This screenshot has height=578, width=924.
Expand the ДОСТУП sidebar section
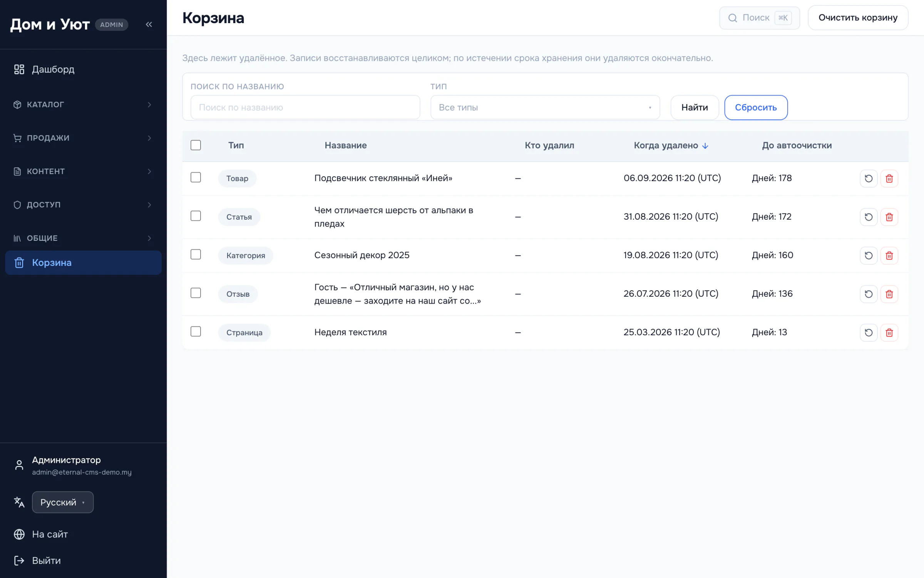[x=83, y=205]
